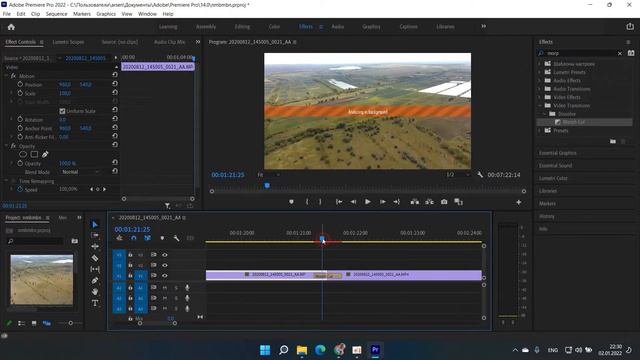
Task: Select the Type tool
Action: (95, 303)
